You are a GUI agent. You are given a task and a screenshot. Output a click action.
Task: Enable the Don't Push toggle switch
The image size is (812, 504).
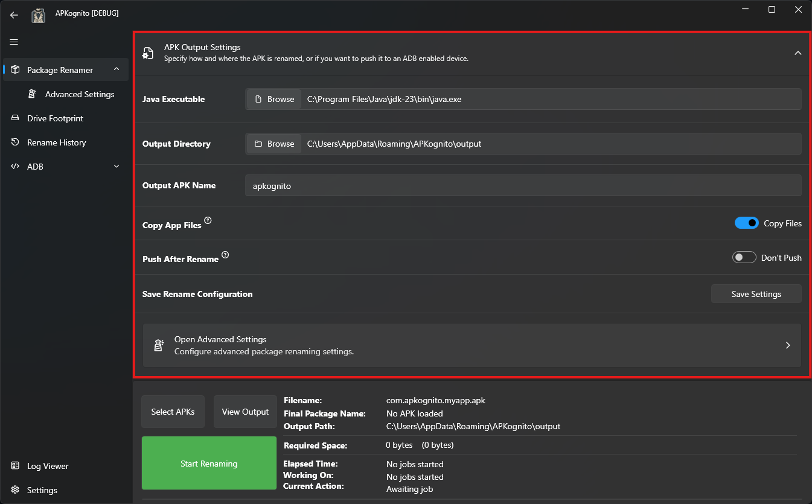point(744,258)
